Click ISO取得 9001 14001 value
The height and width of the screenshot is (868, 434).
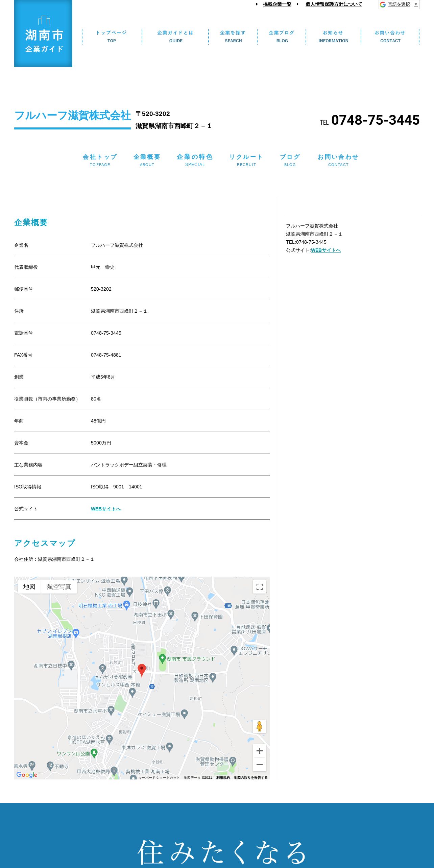117,487
